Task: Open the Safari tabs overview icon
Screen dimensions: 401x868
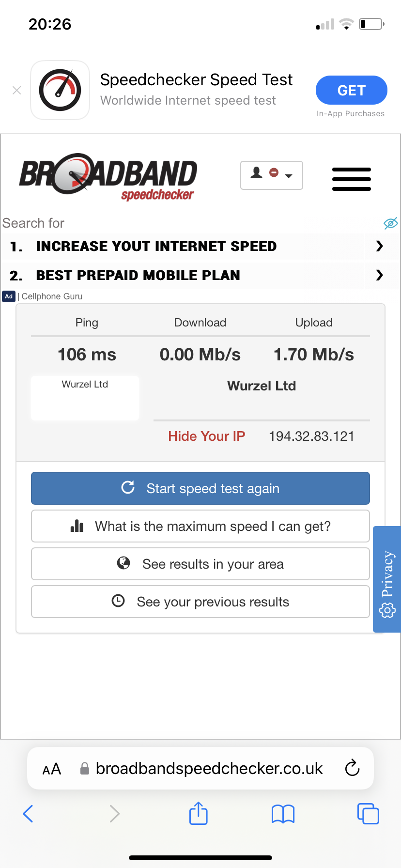Action: click(368, 813)
